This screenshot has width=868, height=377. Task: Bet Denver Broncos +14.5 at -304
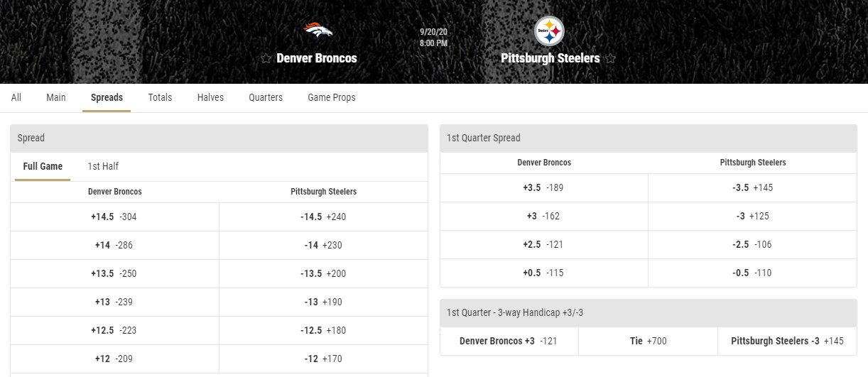pyautogui.click(x=114, y=217)
